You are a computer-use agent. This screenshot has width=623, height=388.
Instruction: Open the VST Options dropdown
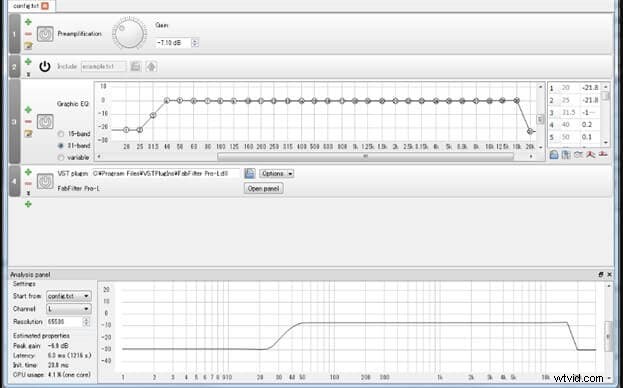[x=277, y=174]
